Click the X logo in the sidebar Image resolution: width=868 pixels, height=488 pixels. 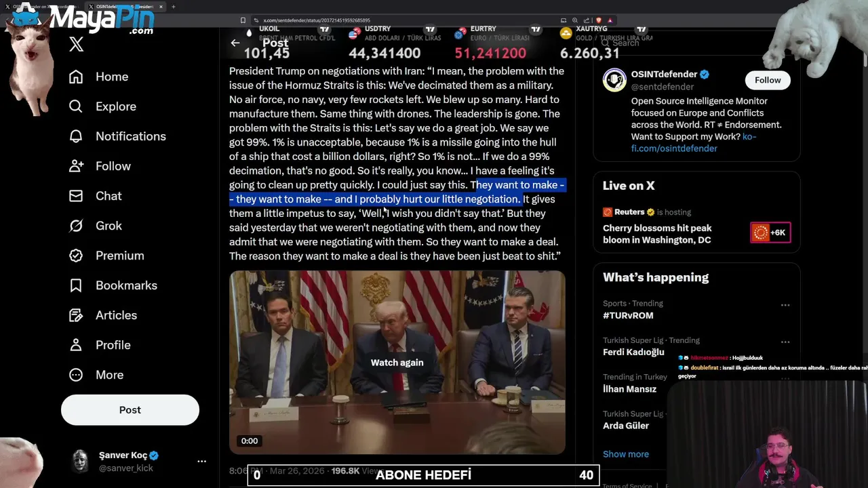pos(76,45)
